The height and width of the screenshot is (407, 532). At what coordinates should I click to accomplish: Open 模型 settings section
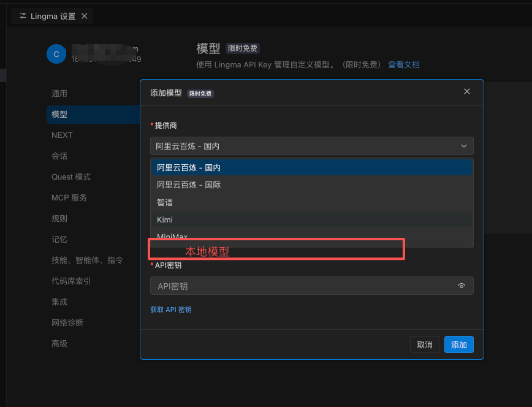pyautogui.click(x=93, y=115)
